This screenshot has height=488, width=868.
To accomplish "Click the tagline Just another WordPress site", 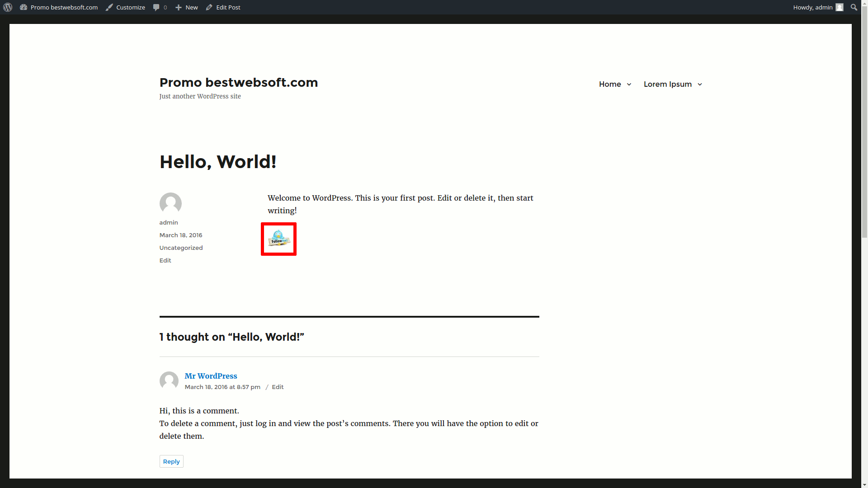I will [x=200, y=96].
